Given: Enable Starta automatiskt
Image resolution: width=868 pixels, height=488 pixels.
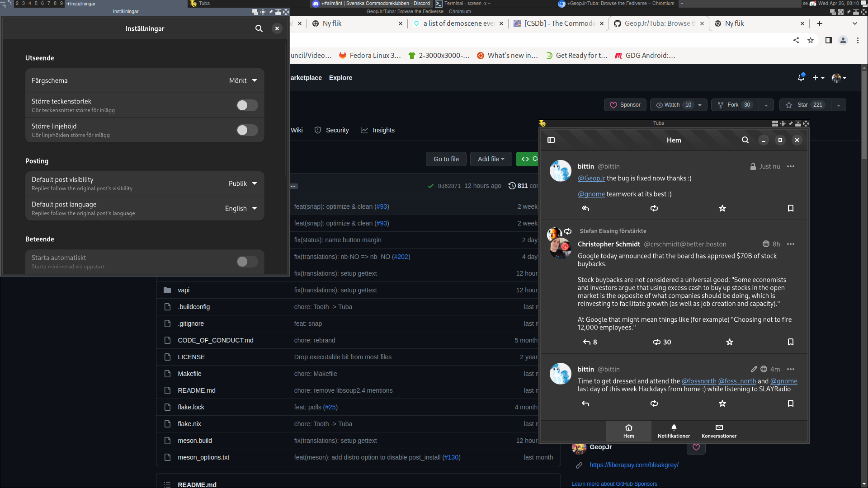Looking at the screenshot, I should pos(247,262).
